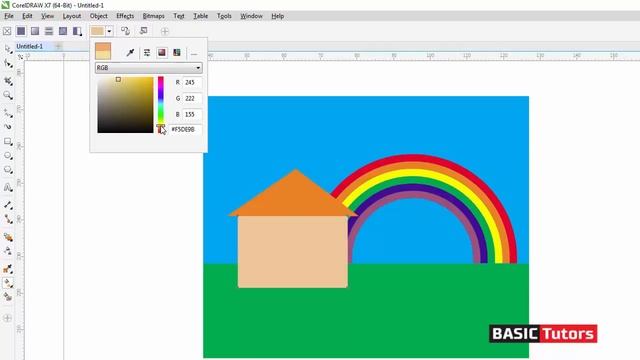This screenshot has height=360, width=640.
Task: Select the beige house wall rectangle
Action: tap(293, 252)
